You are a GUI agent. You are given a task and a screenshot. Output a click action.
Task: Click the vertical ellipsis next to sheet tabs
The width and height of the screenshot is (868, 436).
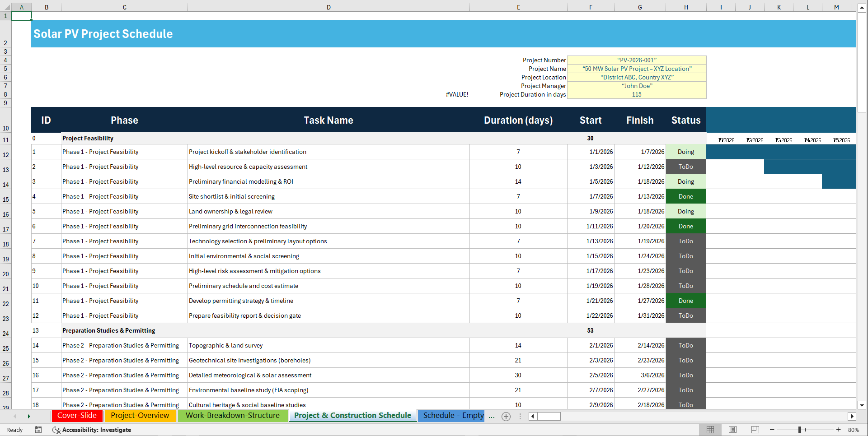click(520, 417)
